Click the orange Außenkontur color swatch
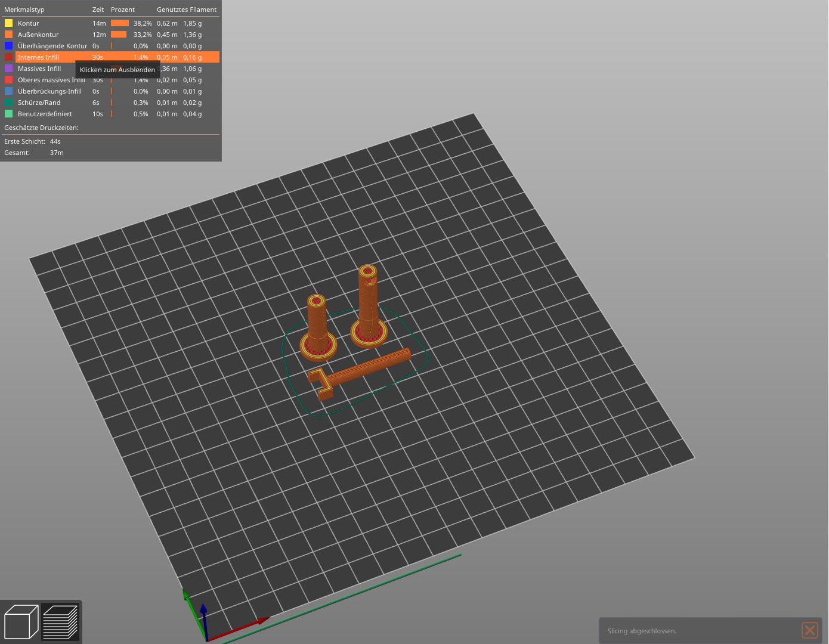The image size is (829, 644). point(8,35)
